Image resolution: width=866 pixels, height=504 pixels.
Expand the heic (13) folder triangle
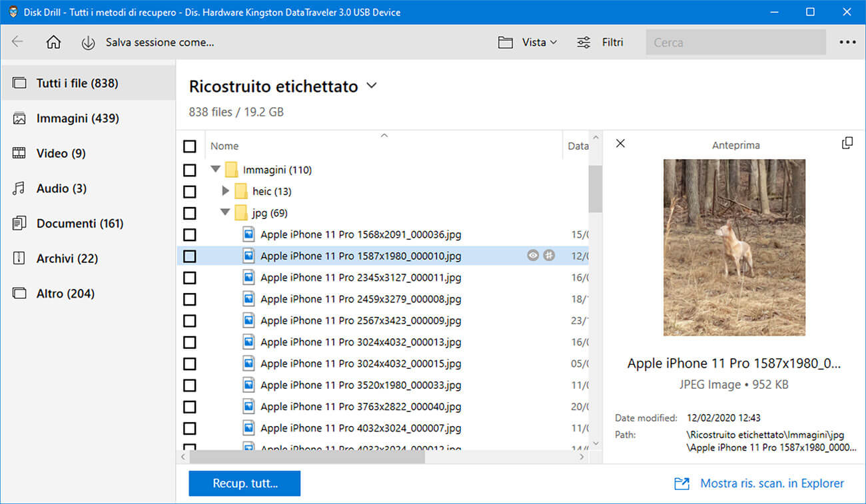point(225,191)
